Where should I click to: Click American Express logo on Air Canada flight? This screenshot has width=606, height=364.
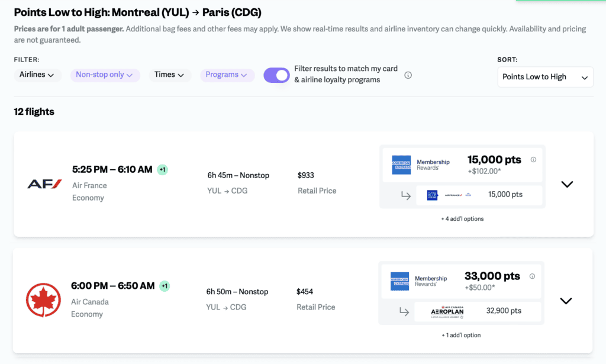pos(399,281)
